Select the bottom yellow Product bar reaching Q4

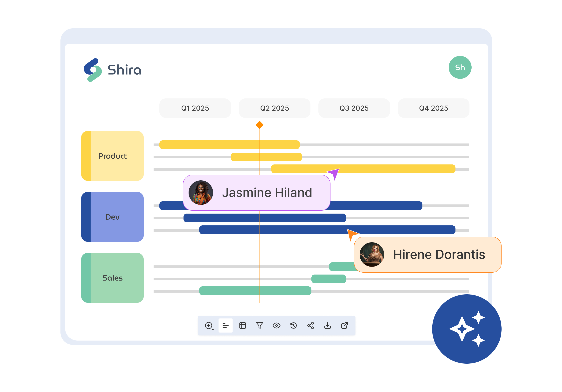click(x=363, y=169)
